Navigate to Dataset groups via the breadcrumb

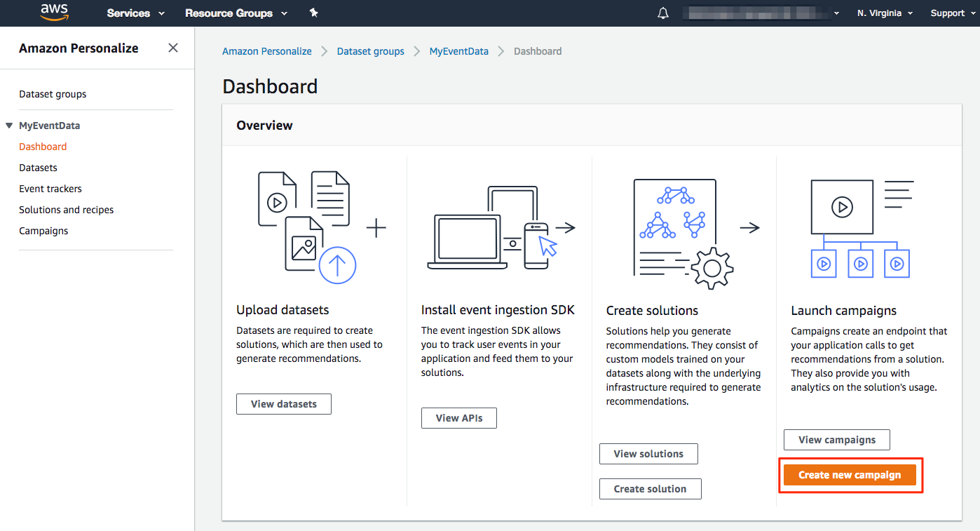coord(370,51)
